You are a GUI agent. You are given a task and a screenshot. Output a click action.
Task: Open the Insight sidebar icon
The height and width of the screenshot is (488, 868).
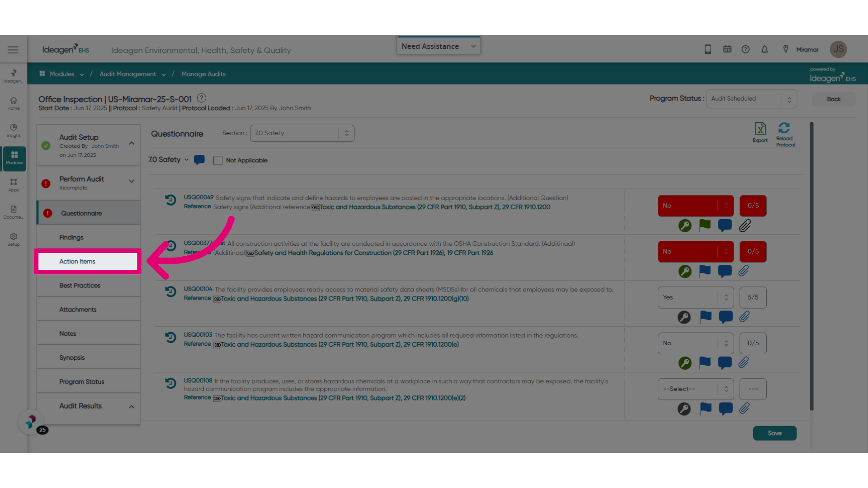tap(14, 131)
